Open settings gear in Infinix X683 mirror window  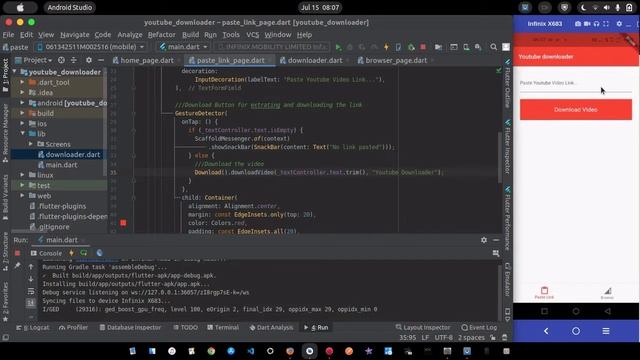pyautogui.click(x=619, y=24)
